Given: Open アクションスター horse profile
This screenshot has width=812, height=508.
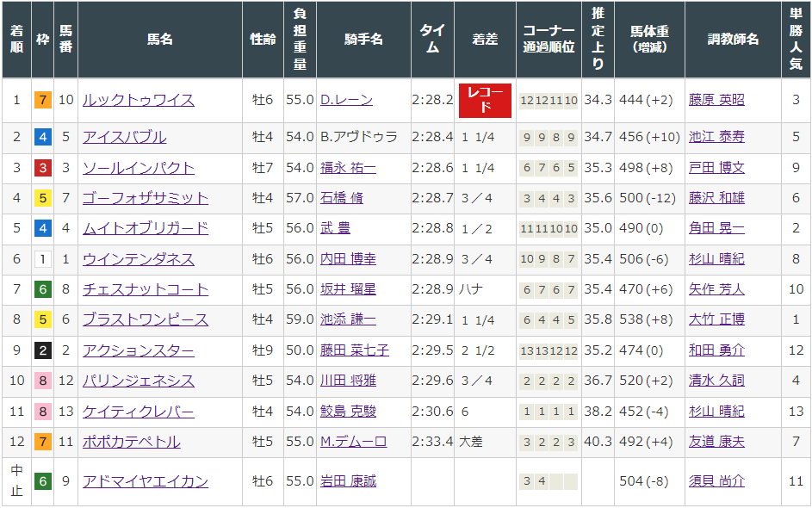Looking at the screenshot, I should (139, 350).
